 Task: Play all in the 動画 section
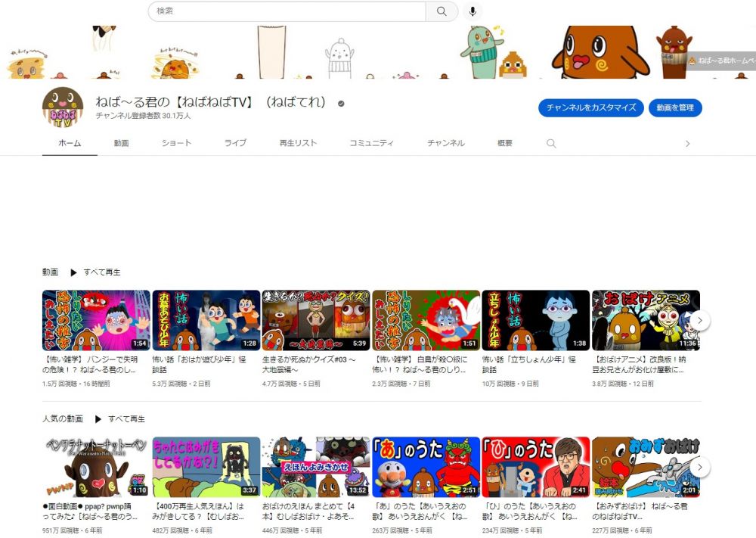point(96,272)
